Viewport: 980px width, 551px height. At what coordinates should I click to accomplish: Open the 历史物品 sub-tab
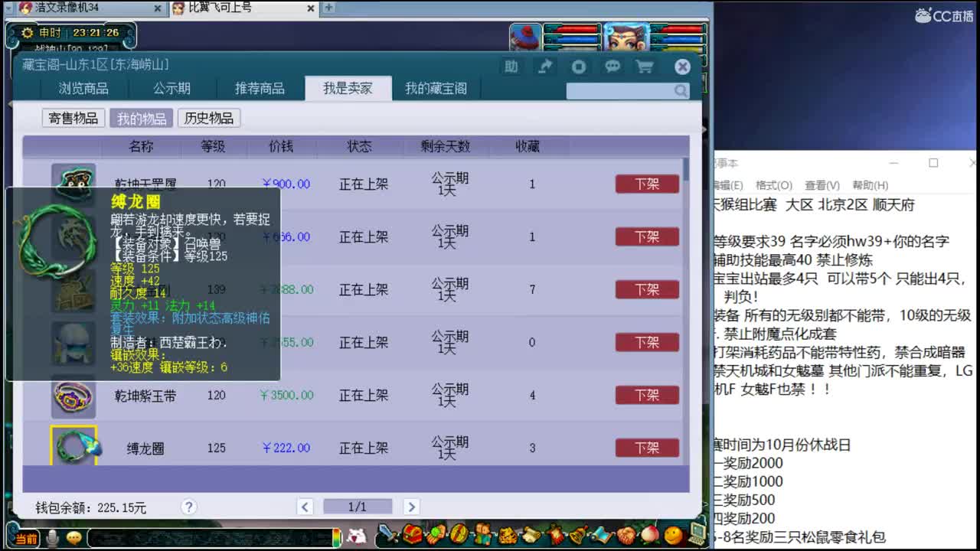(209, 118)
